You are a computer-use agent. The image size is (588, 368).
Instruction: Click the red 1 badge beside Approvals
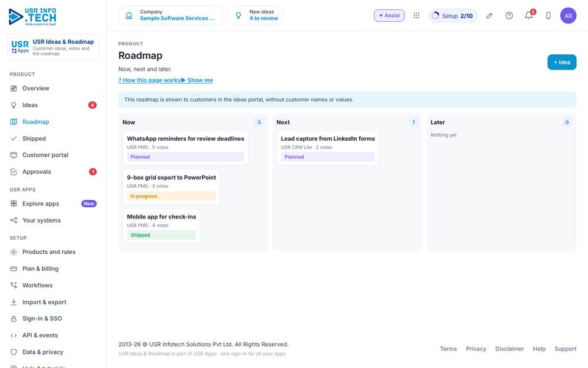93,171
